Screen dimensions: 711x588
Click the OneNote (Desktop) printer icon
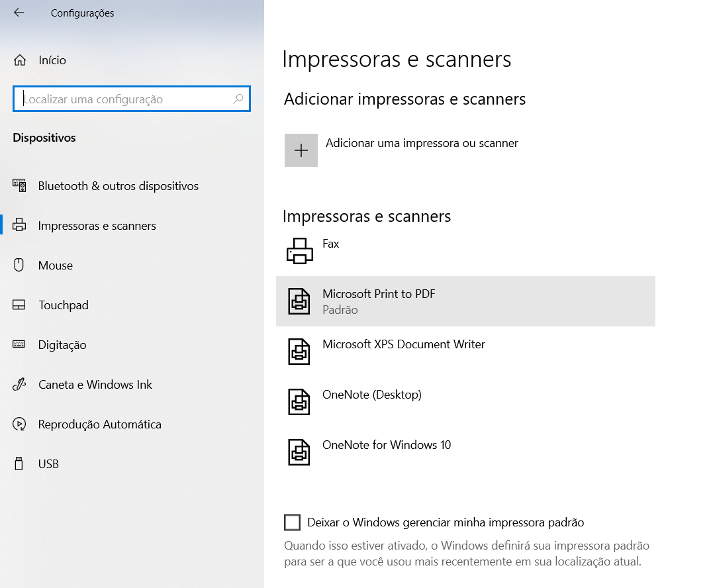[299, 402]
